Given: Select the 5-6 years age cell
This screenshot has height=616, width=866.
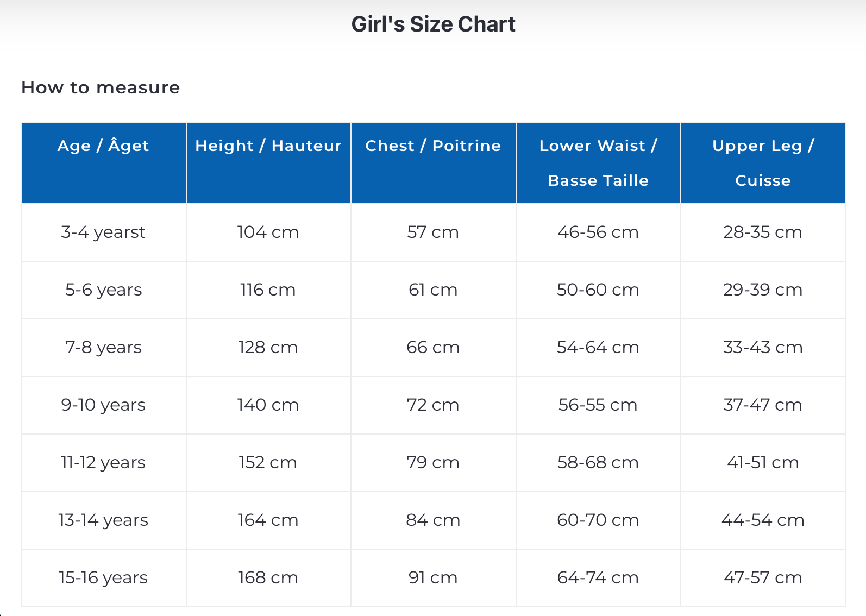Looking at the screenshot, I should pyautogui.click(x=103, y=290).
